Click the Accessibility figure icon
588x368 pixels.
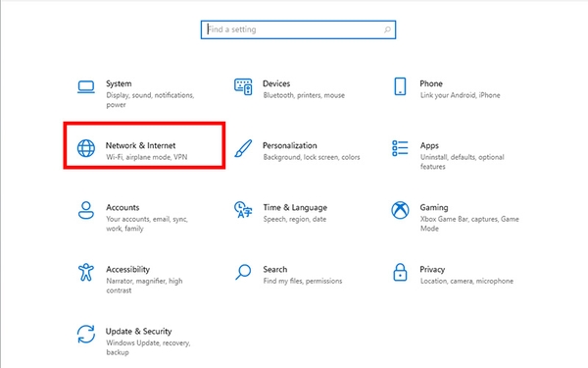coord(86,272)
